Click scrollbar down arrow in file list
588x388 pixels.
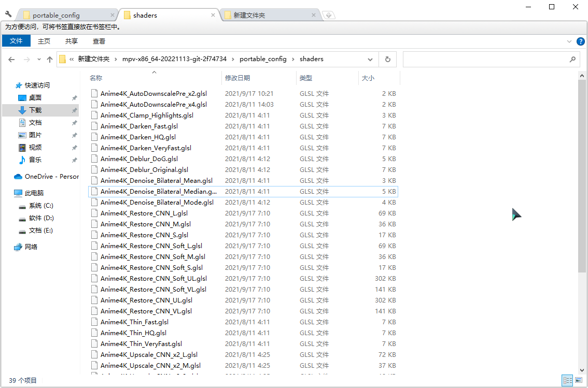click(x=582, y=370)
